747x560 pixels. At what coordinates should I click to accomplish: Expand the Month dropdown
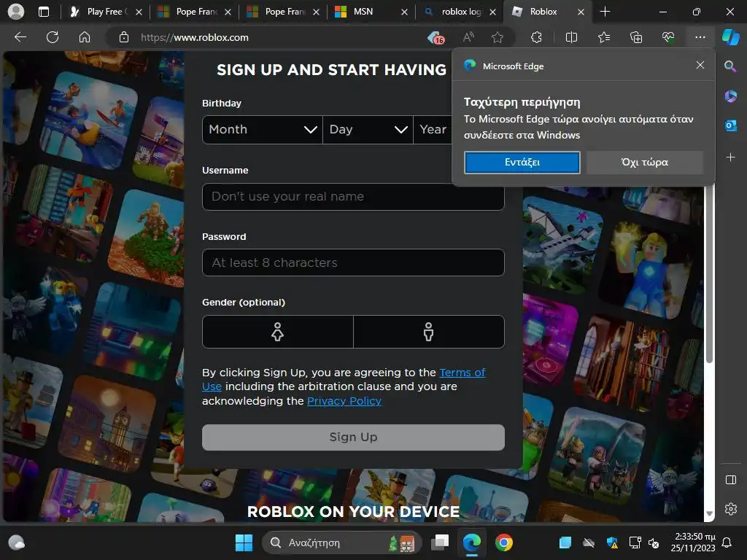tap(263, 130)
